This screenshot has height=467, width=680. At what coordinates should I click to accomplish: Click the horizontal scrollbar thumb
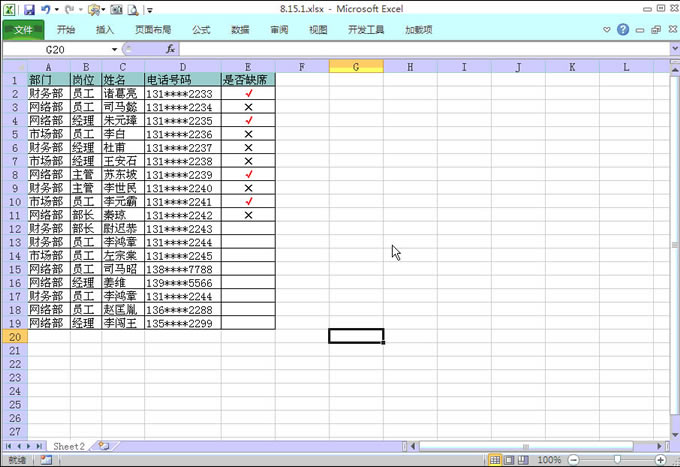(x=526, y=446)
